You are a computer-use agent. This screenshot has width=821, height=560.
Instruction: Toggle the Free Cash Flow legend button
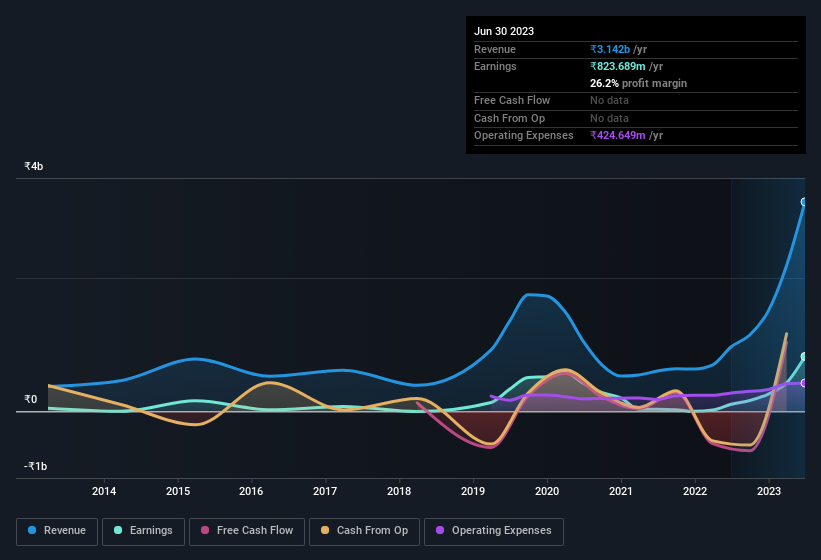[x=247, y=532]
